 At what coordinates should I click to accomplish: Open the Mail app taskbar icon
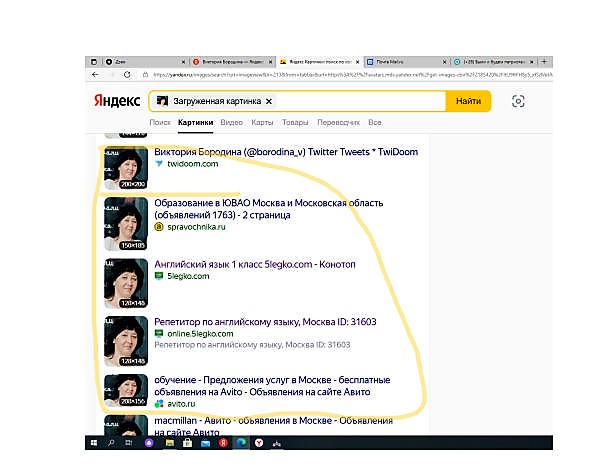(205, 443)
